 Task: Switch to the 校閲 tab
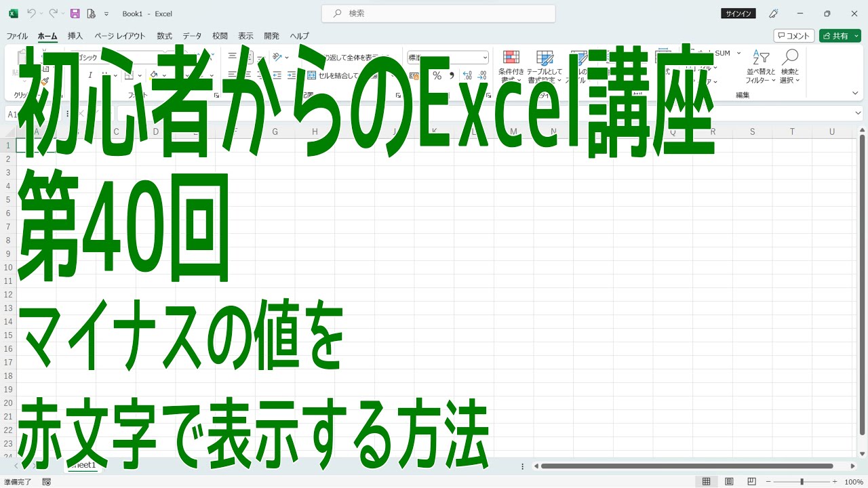click(x=220, y=36)
